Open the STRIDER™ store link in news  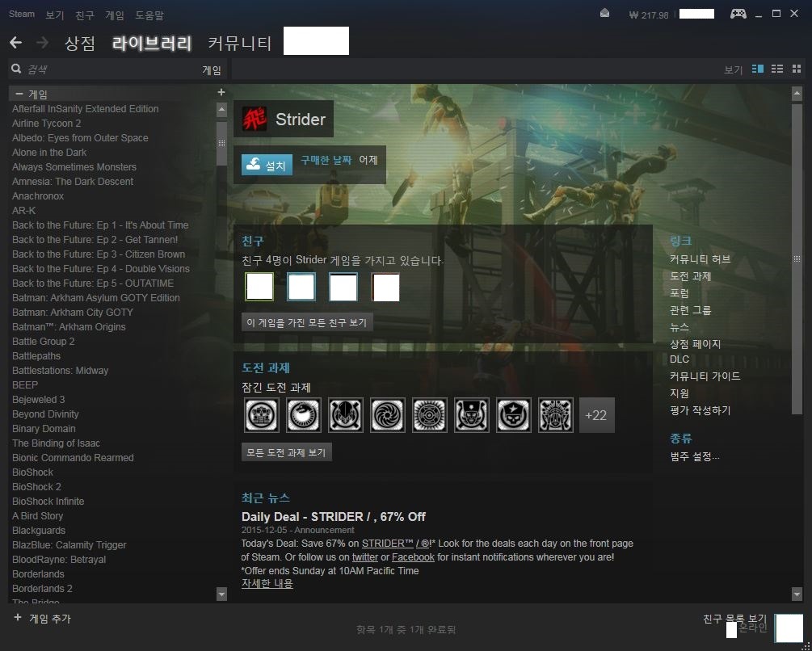[x=387, y=544]
